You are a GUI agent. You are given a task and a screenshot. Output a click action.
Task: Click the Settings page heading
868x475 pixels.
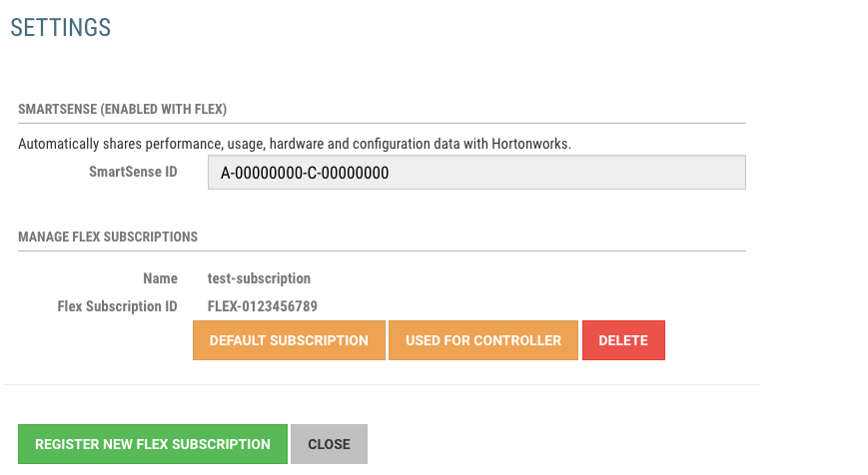[x=61, y=28]
